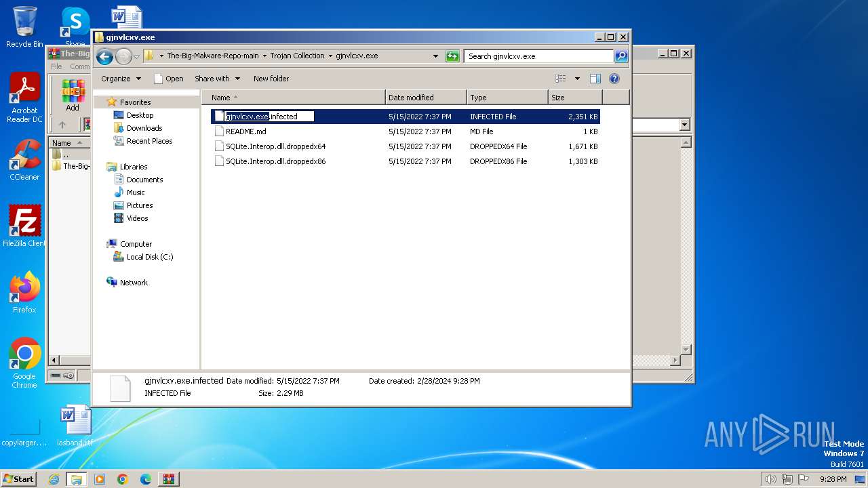
Task: Click the volume speaker tray icon
Action: [x=770, y=479]
